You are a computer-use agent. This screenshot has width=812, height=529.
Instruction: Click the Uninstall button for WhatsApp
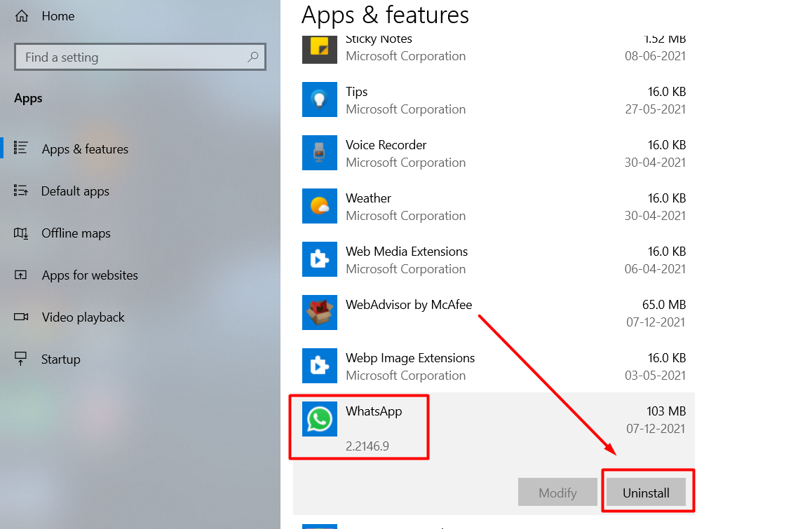646,493
